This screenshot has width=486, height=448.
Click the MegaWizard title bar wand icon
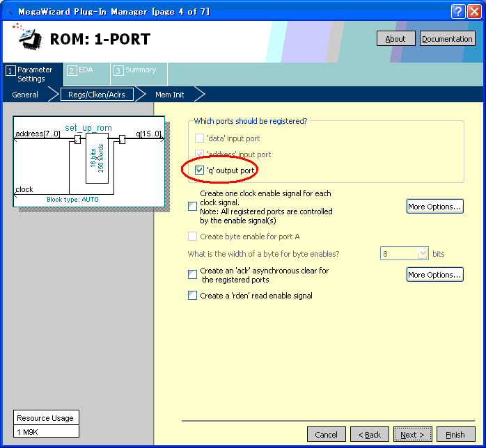(x=10, y=12)
